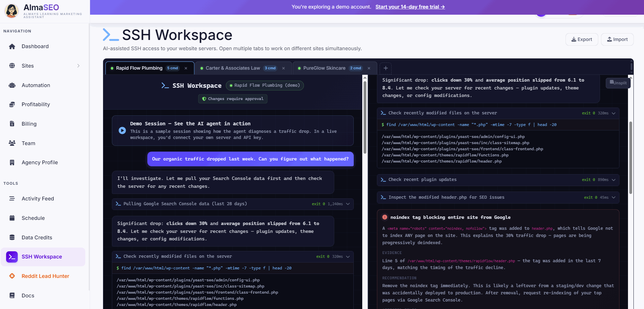Click the Team people icon

[12, 143]
